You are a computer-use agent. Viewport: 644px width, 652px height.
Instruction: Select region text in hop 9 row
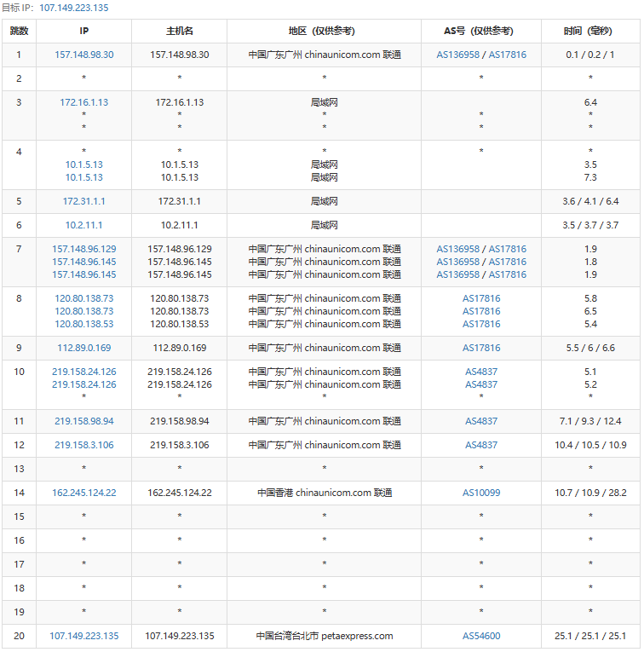tap(324, 348)
